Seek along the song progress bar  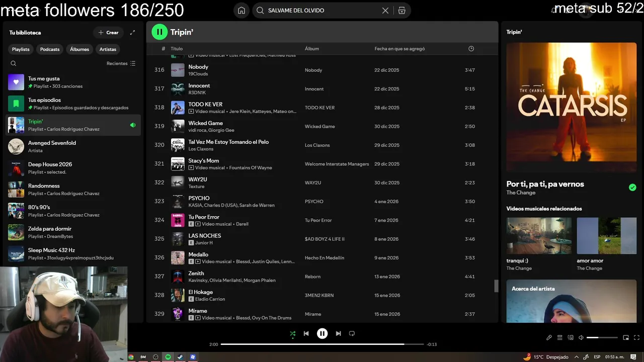[x=322, y=344]
